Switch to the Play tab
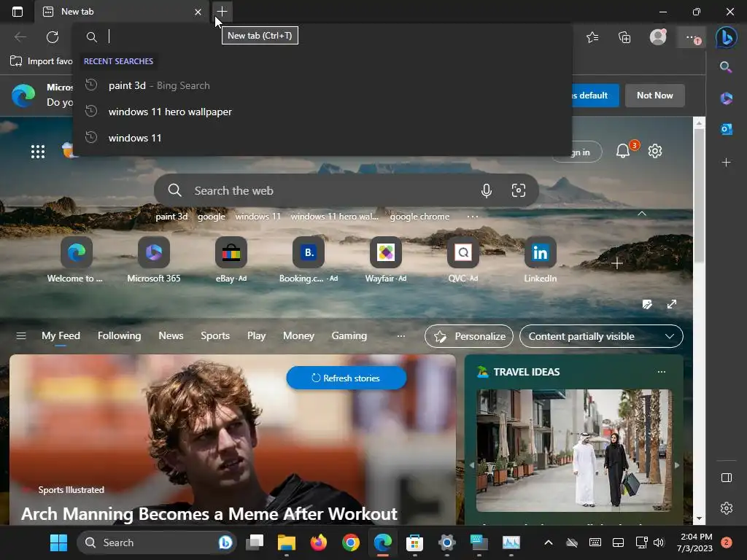Viewport: 747px width, 560px height. (256, 335)
